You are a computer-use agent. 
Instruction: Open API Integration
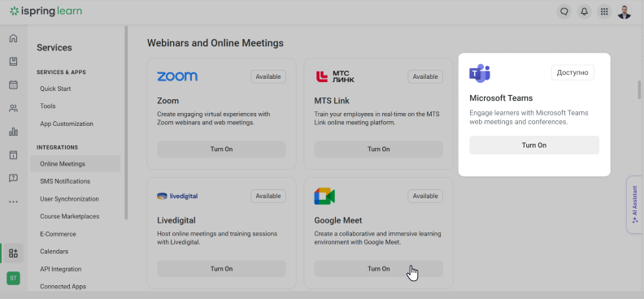61,269
